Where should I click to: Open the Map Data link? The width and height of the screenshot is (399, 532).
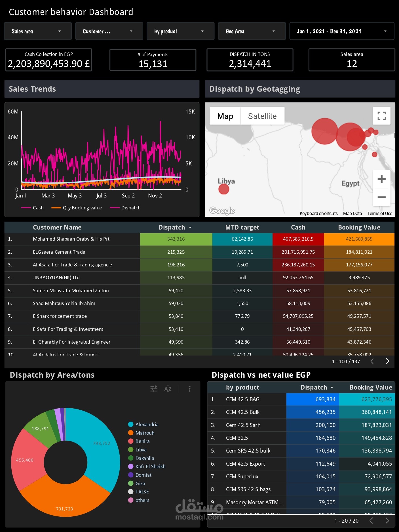352,213
